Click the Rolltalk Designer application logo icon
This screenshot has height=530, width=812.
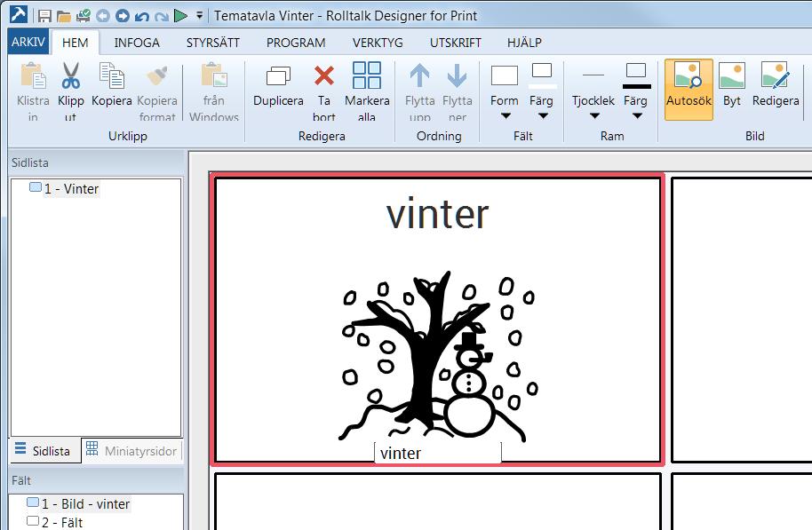[19, 14]
